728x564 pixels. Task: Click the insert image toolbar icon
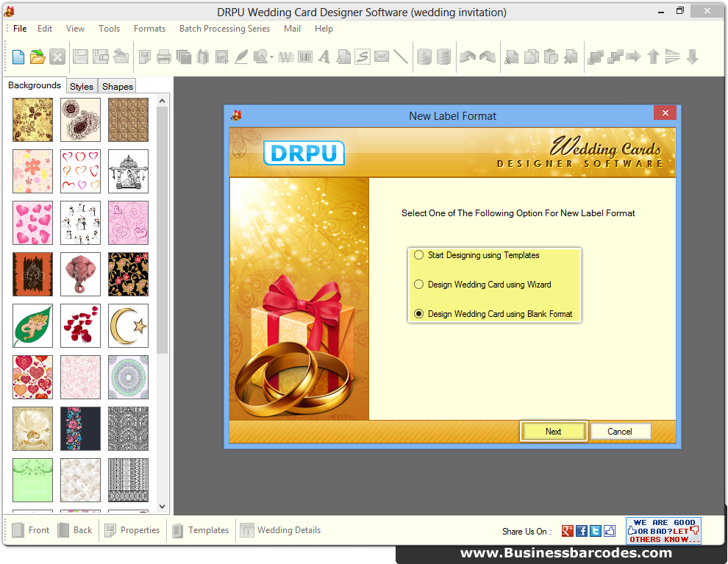click(221, 57)
